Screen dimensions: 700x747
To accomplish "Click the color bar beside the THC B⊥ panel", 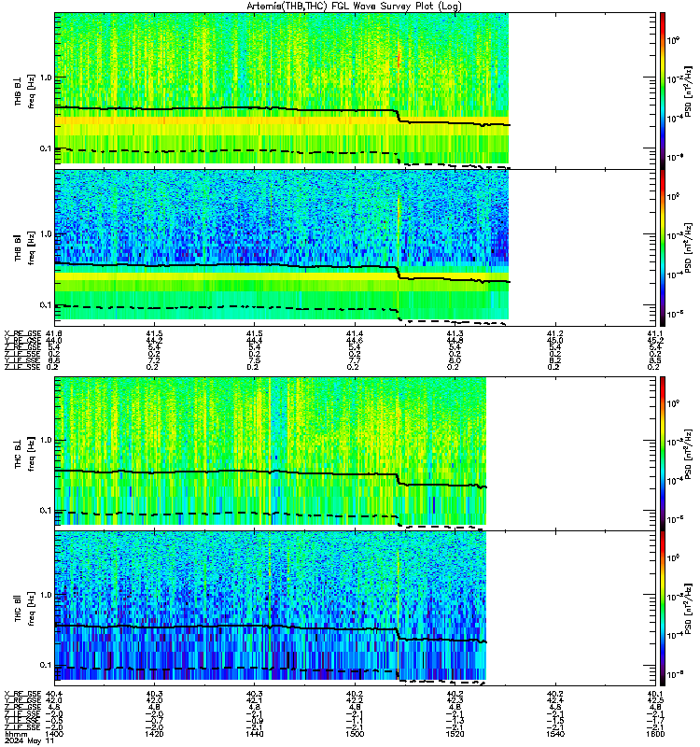I will [x=663, y=453].
